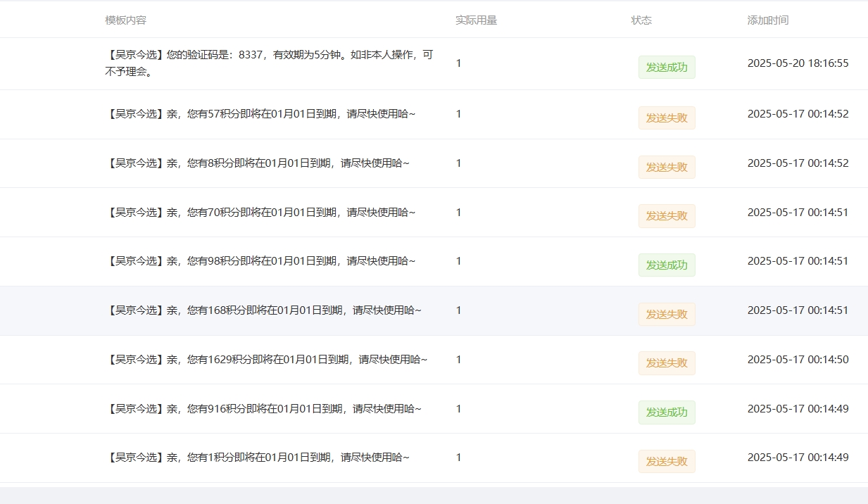Select the 70积分 expiry message text
The height and width of the screenshot is (504, 868).
pyautogui.click(x=260, y=212)
